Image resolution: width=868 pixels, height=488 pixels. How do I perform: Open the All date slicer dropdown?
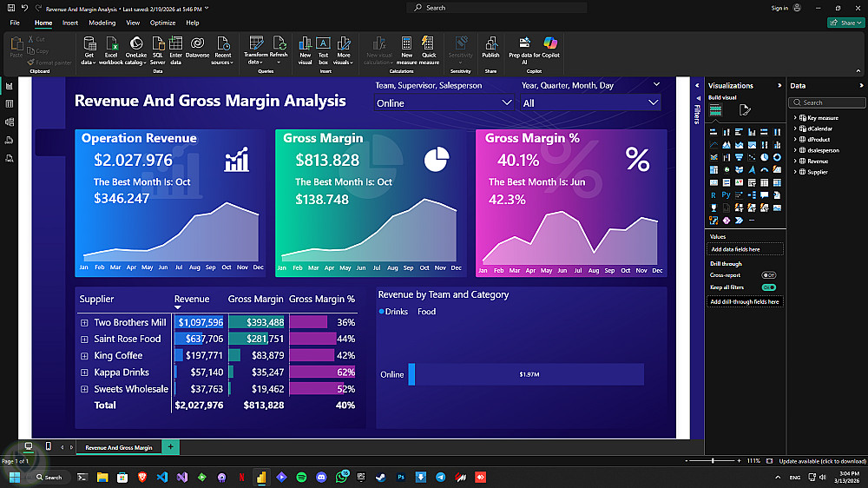(x=590, y=103)
